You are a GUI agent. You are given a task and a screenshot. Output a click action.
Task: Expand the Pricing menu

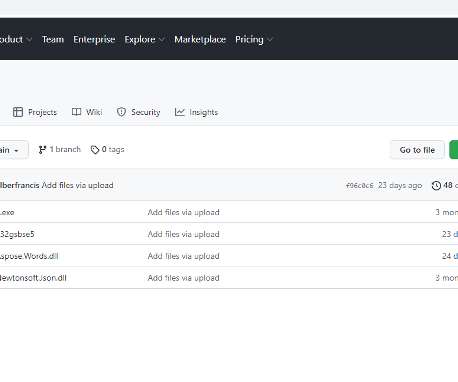pos(254,40)
